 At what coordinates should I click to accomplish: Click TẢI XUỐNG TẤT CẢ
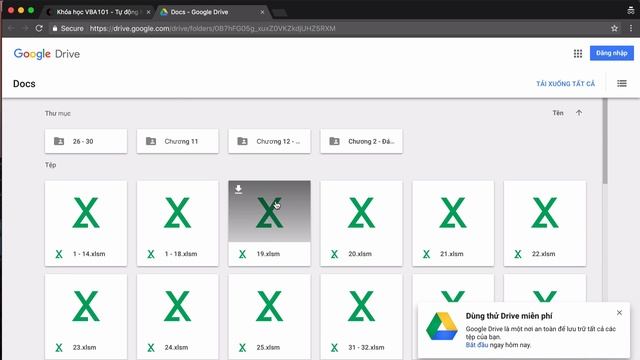[565, 84]
